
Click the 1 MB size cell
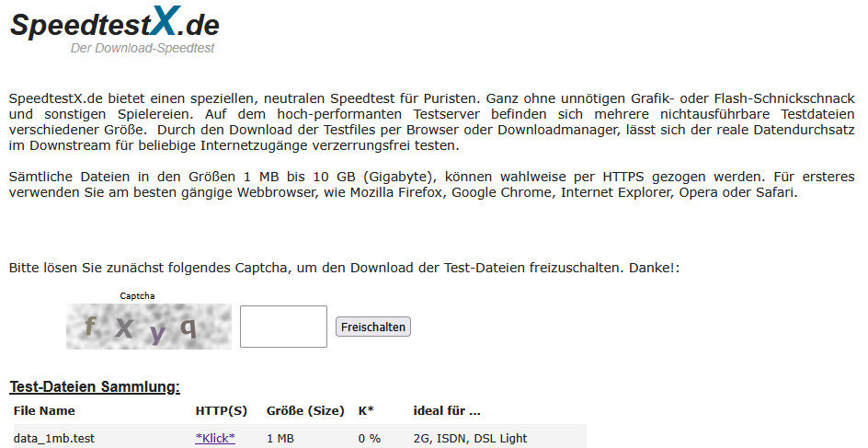(x=281, y=438)
